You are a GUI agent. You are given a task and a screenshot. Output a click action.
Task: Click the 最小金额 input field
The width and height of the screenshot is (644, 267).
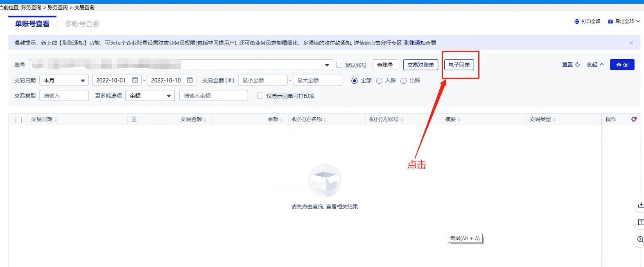coord(262,80)
